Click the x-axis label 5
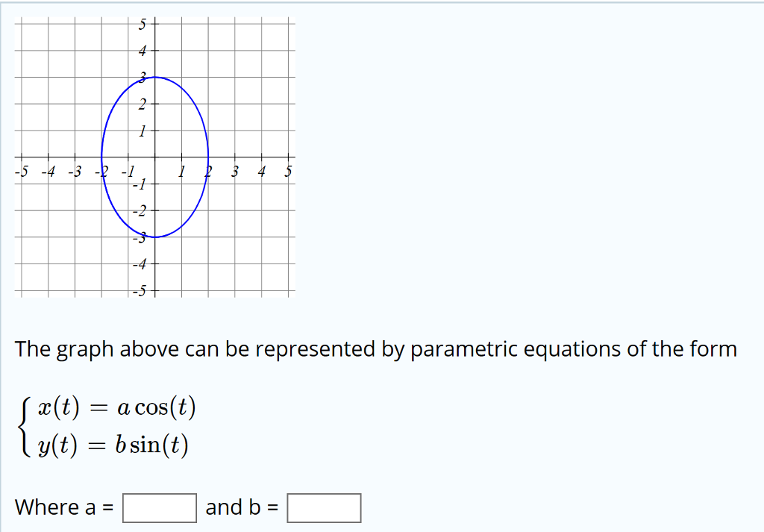The height and width of the screenshot is (532, 764). point(288,170)
